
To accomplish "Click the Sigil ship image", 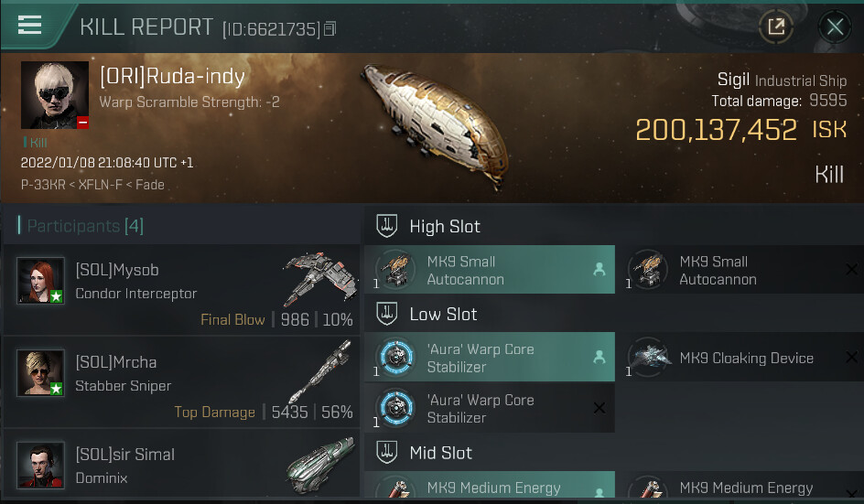I will [x=433, y=123].
